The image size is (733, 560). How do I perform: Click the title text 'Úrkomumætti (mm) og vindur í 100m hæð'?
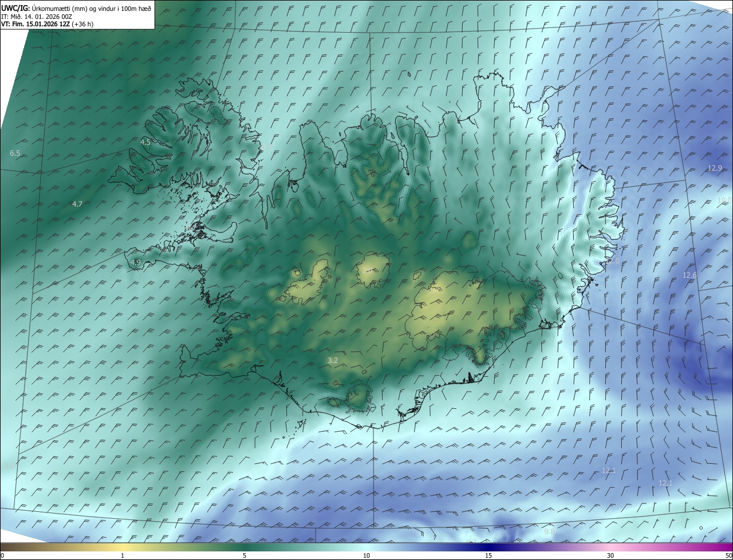tap(91, 8)
